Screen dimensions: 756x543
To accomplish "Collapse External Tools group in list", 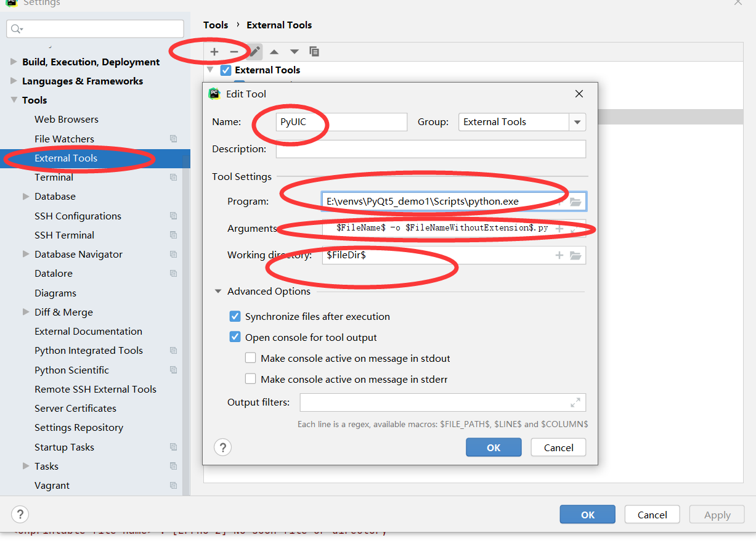I will pos(211,70).
